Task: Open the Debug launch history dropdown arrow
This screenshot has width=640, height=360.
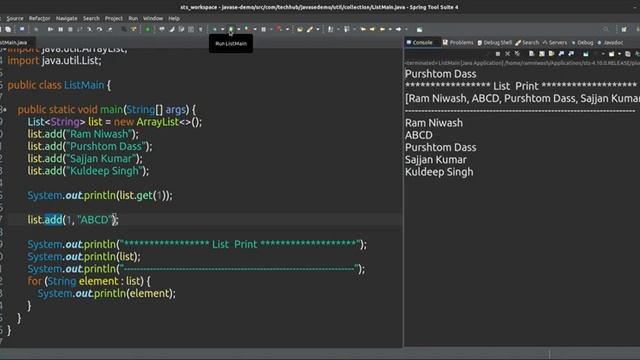Action: 222,29
